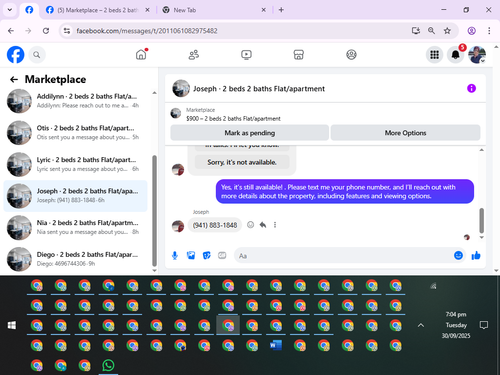Open the Groups icon in top navigation
The height and width of the screenshot is (375, 500).
pyautogui.click(x=351, y=54)
